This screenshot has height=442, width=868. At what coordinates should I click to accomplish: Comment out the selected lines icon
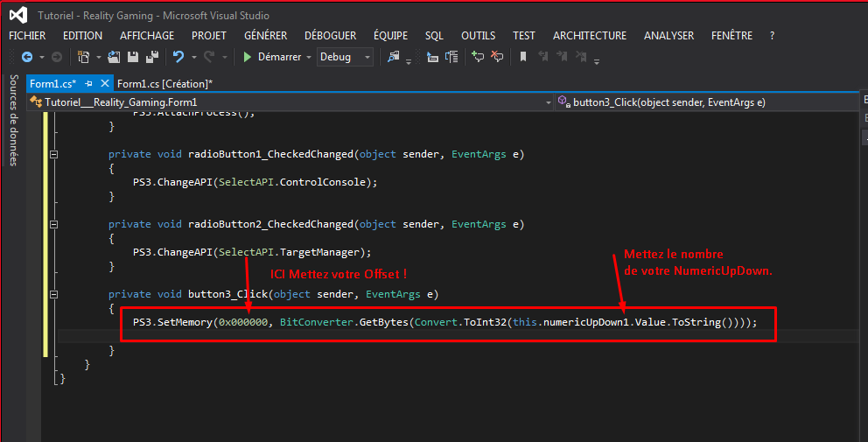(x=478, y=57)
